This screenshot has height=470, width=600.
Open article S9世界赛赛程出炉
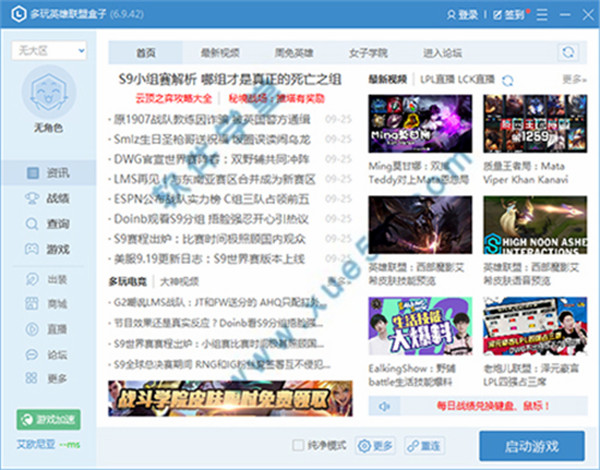click(218, 344)
